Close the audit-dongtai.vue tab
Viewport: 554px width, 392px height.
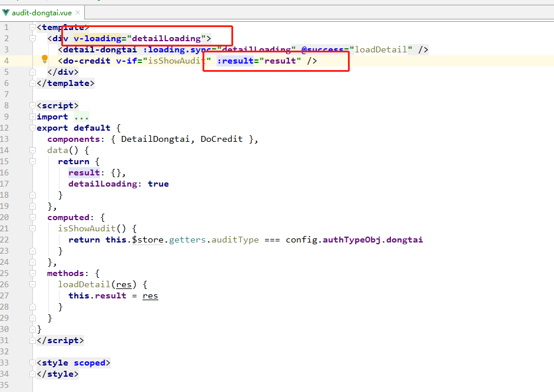click(78, 13)
